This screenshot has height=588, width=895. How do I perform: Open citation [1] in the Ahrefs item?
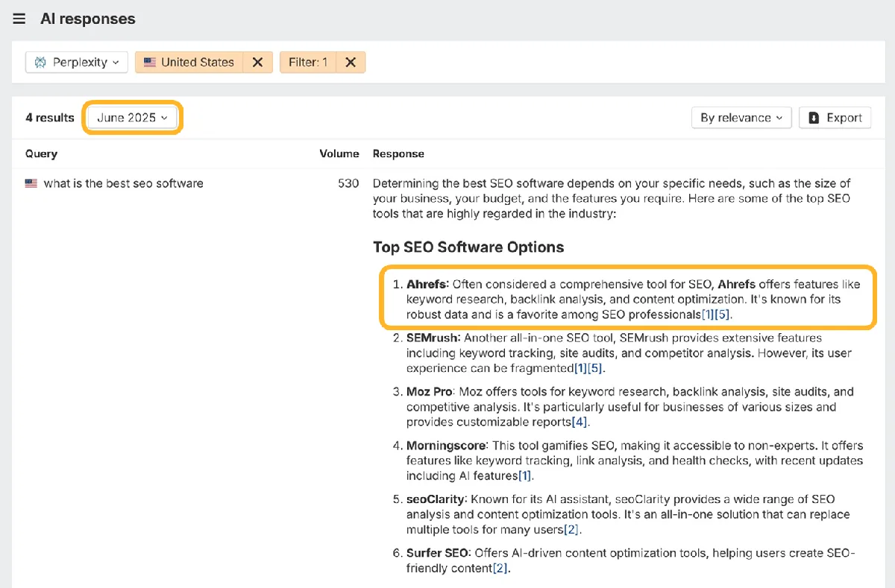point(709,314)
